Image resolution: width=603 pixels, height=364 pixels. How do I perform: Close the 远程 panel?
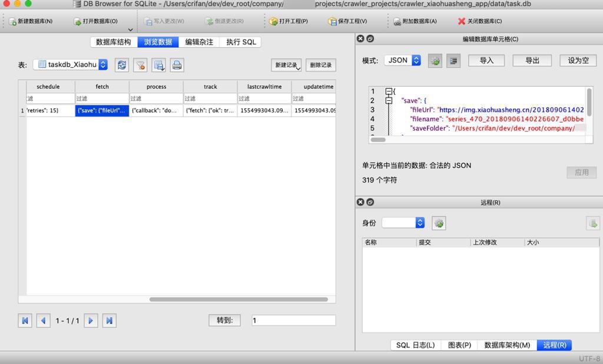click(360, 202)
